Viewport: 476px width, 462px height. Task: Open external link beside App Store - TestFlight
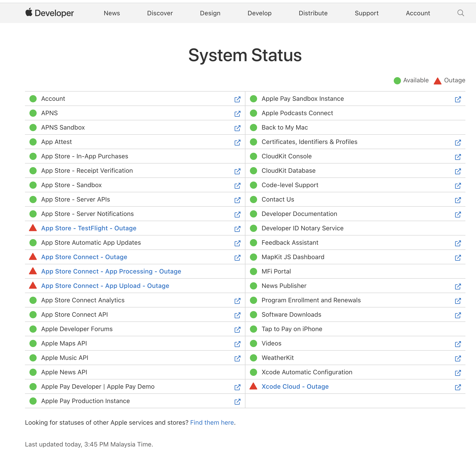coord(238,229)
